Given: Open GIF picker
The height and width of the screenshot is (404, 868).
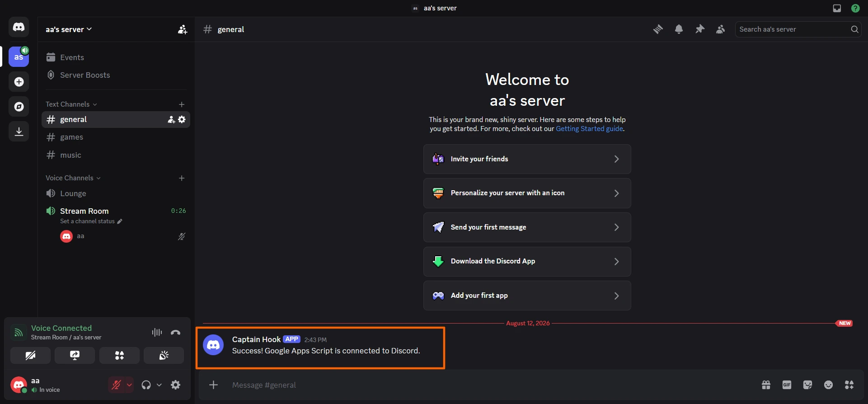Looking at the screenshot, I should (x=787, y=385).
